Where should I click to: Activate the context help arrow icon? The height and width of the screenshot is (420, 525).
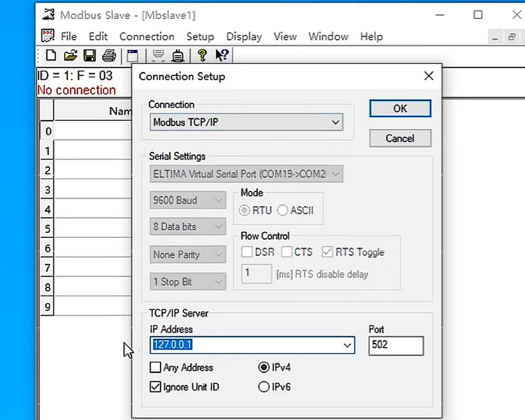221,55
